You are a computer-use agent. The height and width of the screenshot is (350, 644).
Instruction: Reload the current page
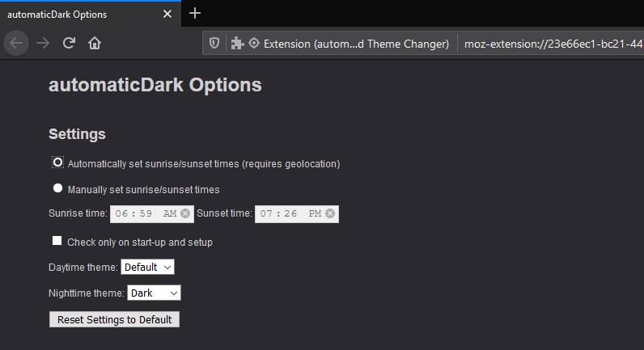point(69,43)
